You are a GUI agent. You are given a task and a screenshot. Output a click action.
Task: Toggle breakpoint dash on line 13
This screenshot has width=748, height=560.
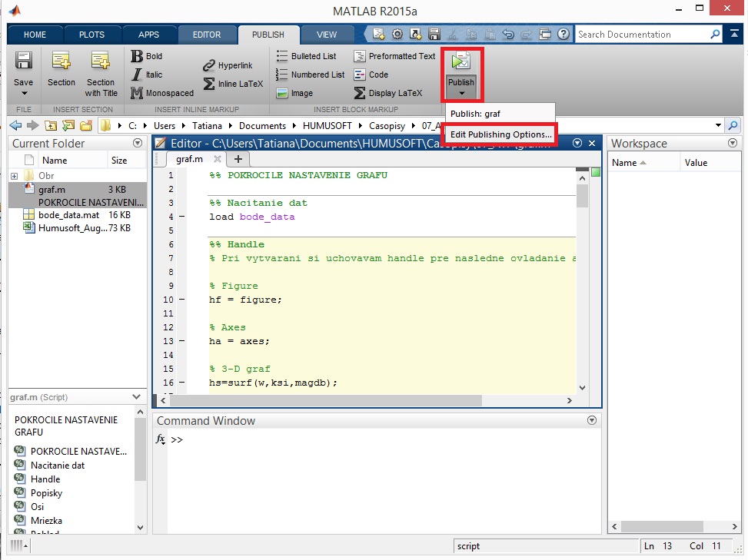pos(181,341)
